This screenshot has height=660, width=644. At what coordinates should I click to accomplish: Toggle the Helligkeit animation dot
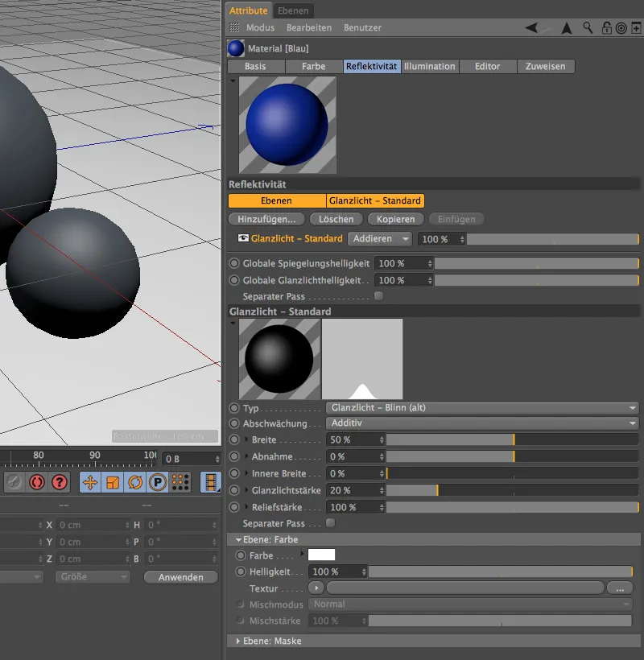(x=241, y=571)
